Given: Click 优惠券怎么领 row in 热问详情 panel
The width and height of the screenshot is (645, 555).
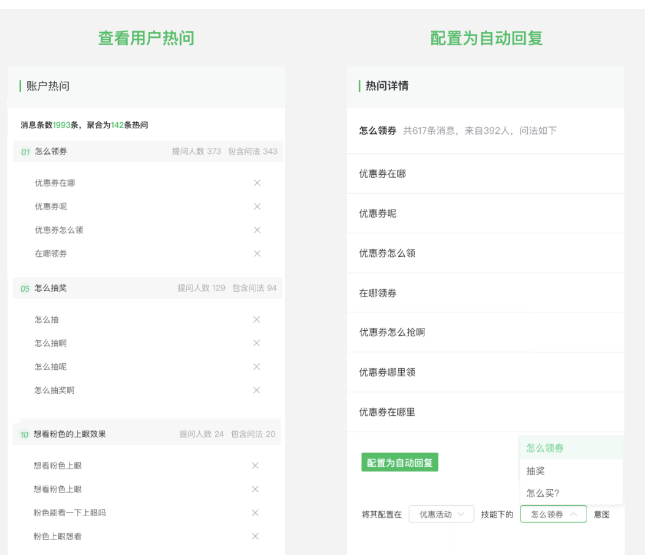Looking at the screenshot, I should 485,253.
